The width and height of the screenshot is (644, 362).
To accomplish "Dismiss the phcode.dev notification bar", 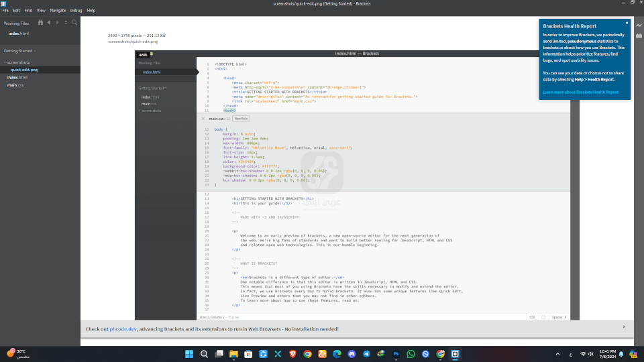I will [624, 326].
